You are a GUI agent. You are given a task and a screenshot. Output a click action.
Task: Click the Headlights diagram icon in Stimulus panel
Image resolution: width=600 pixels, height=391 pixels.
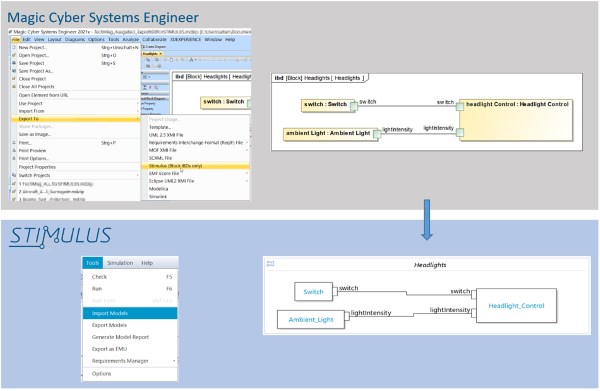pyautogui.click(x=271, y=264)
